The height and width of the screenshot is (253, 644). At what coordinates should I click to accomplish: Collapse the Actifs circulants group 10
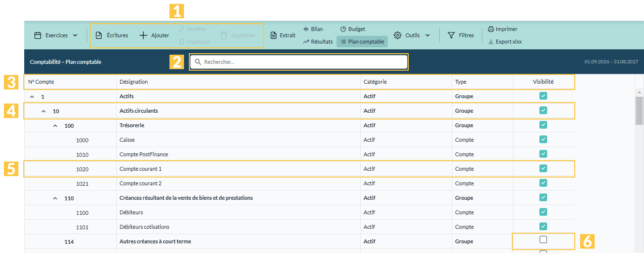coord(44,111)
